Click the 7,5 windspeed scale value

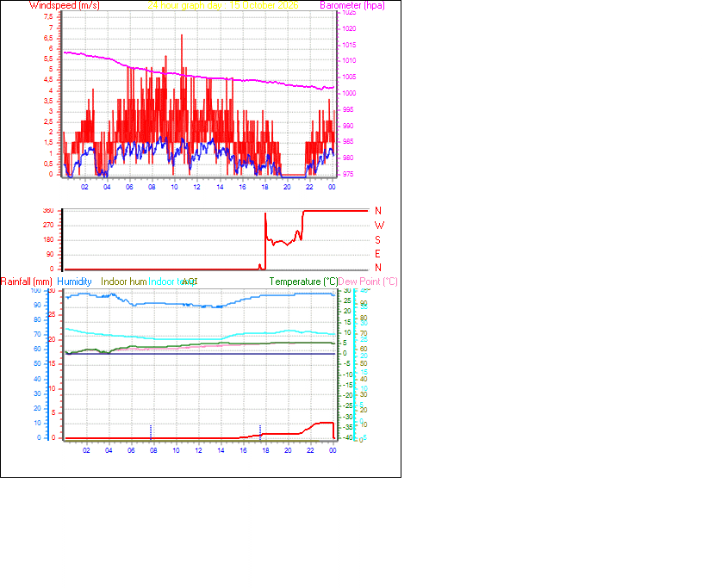(48, 16)
